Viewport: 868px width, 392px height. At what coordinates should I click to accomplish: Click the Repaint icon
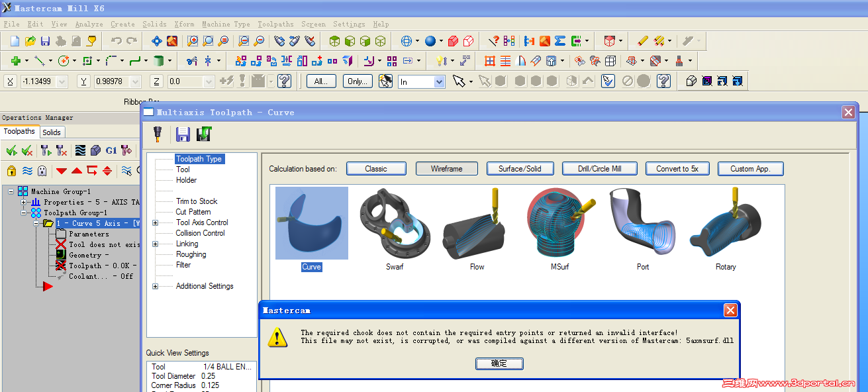pyautogui.click(x=172, y=41)
